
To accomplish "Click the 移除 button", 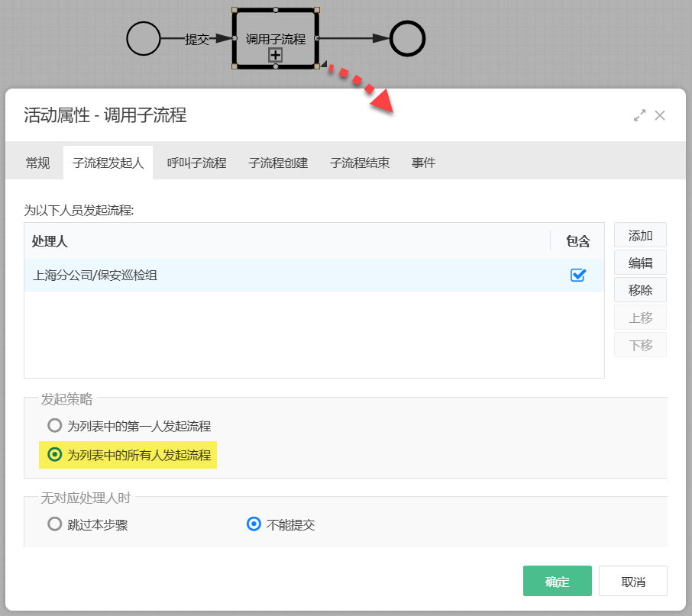I will [640, 289].
